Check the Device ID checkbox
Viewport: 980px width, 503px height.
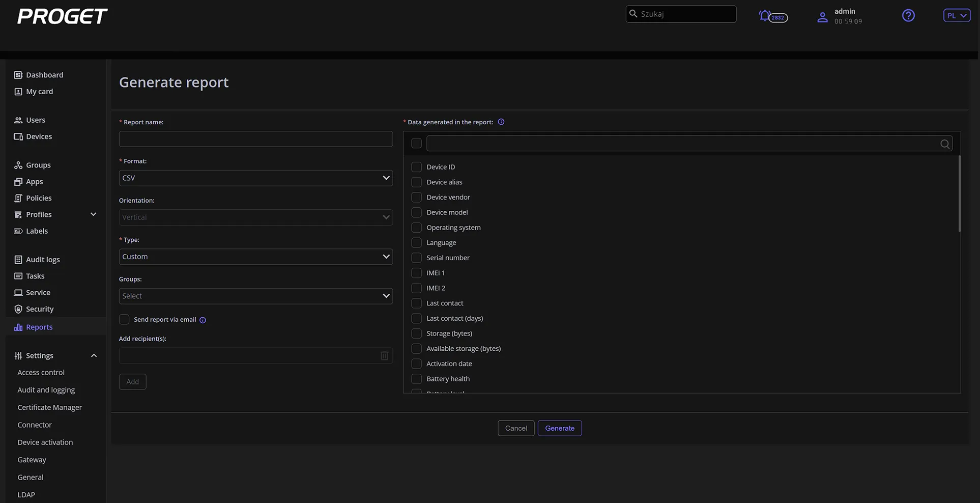416,167
